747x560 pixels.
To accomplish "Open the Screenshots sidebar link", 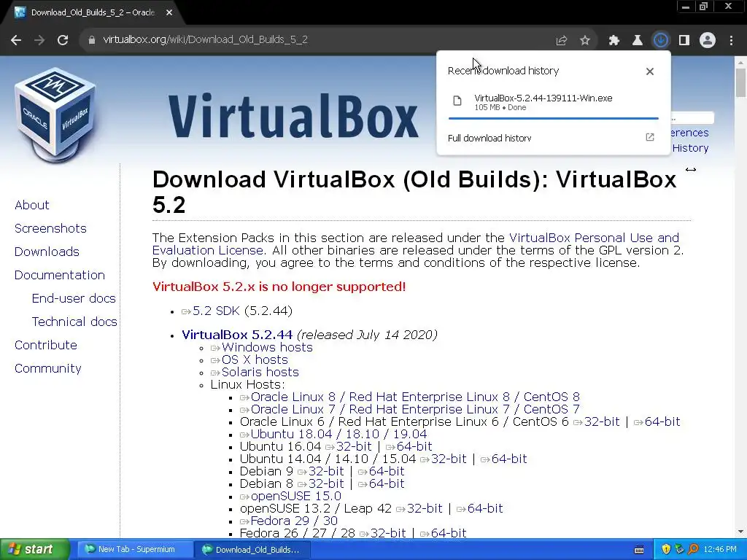I will pyautogui.click(x=50, y=228).
